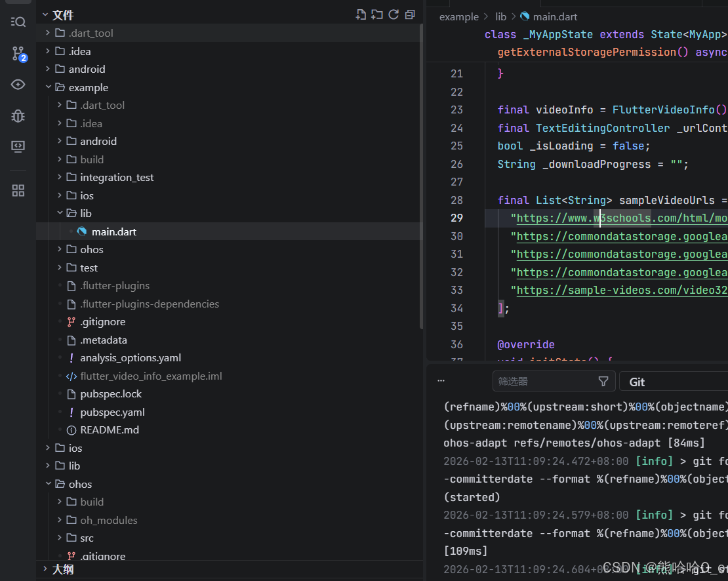Expand the top-level .dart_tool folder
Viewport: 728px width, 581px height.
[x=48, y=33]
